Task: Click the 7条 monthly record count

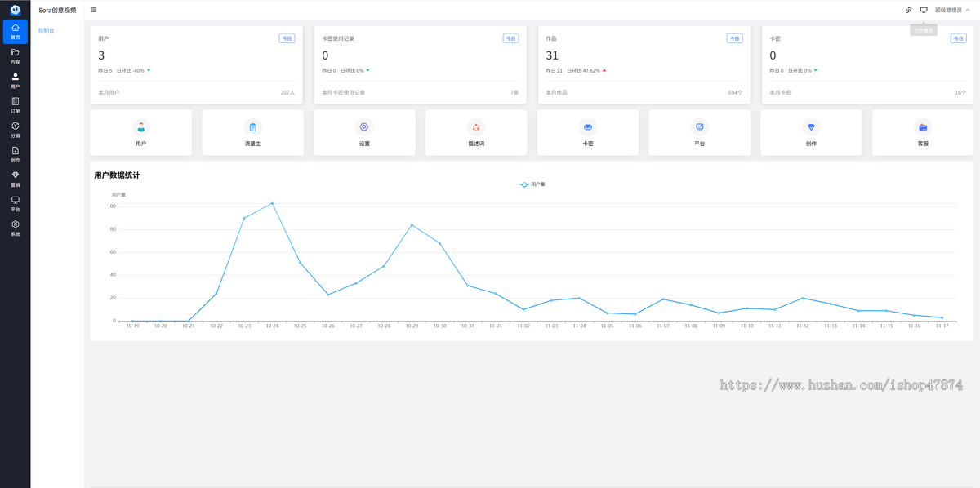Action: [x=514, y=93]
